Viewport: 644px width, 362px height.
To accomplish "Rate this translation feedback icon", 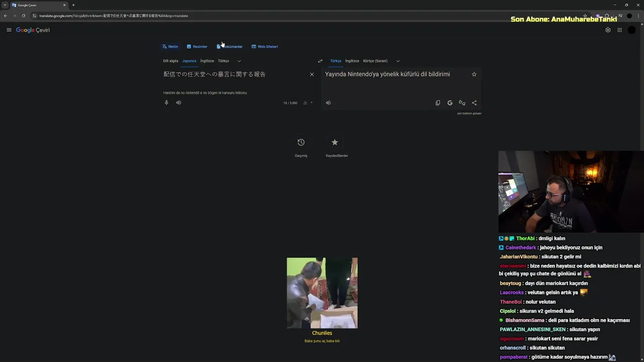I will (462, 103).
